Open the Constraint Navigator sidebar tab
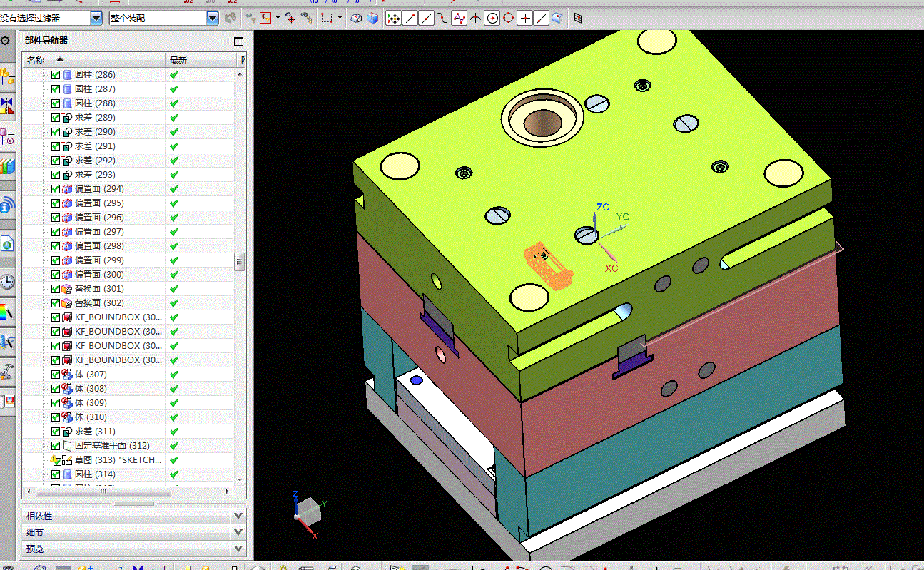This screenshot has height=570, width=924. click(x=6, y=106)
